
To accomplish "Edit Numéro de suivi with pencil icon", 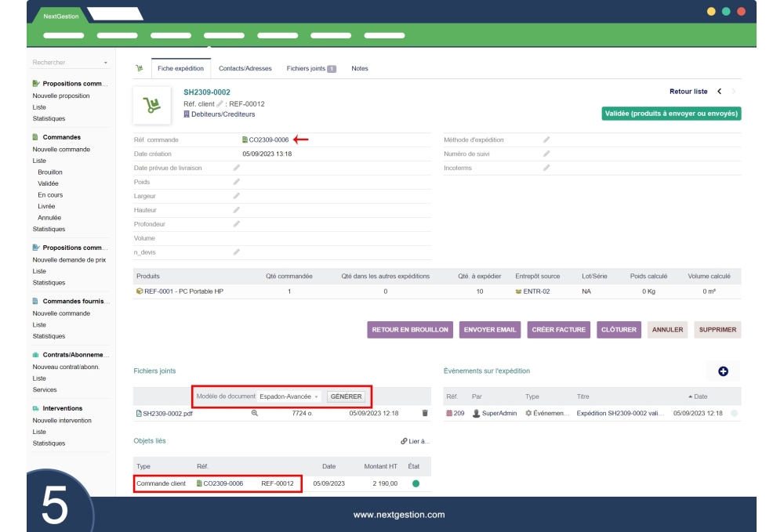I will point(546,154).
